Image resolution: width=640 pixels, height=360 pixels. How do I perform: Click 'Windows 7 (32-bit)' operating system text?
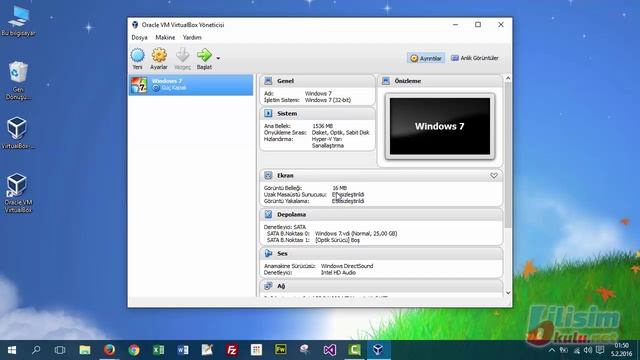tap(328, 100)
